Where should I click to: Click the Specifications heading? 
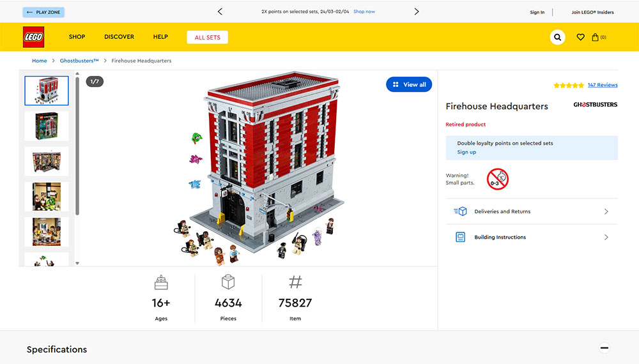pyautogui.click(x=57, y=349)
